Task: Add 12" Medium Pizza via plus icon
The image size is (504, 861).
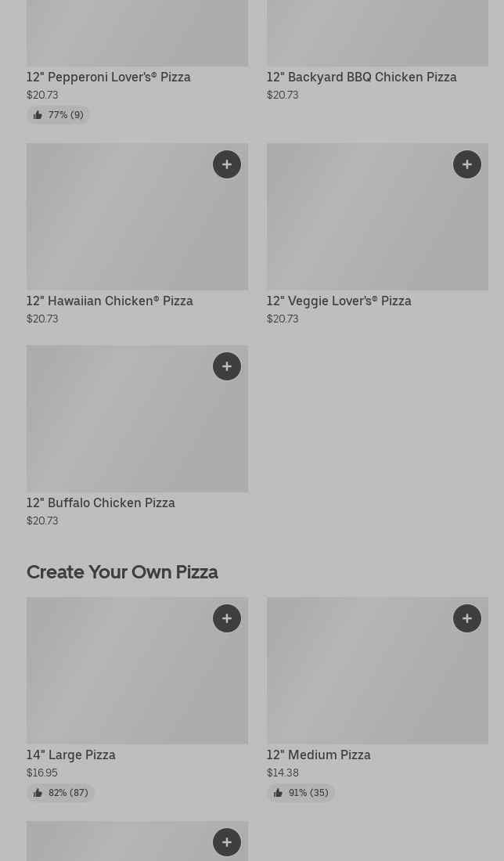Action: tap(467, 618)
